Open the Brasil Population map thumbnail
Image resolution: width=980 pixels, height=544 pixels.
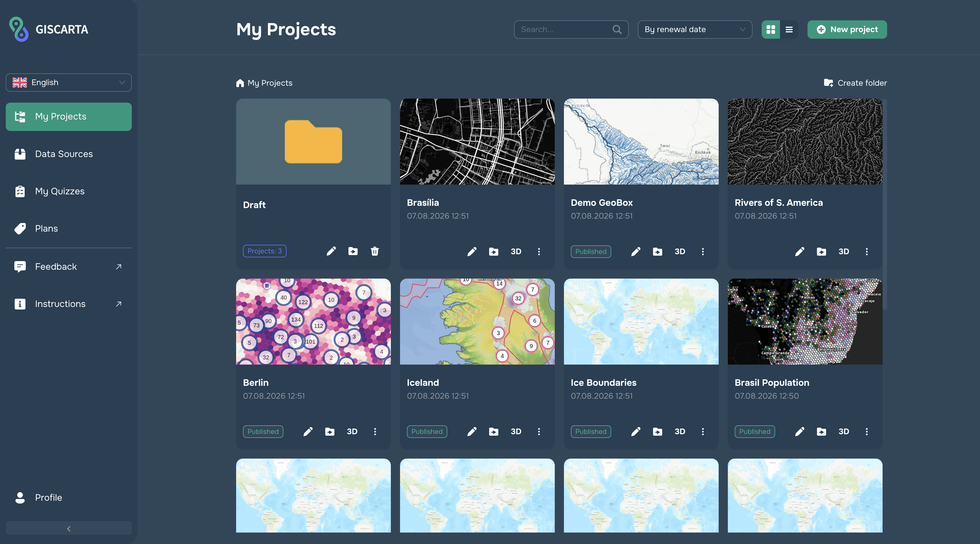[805, 322]
